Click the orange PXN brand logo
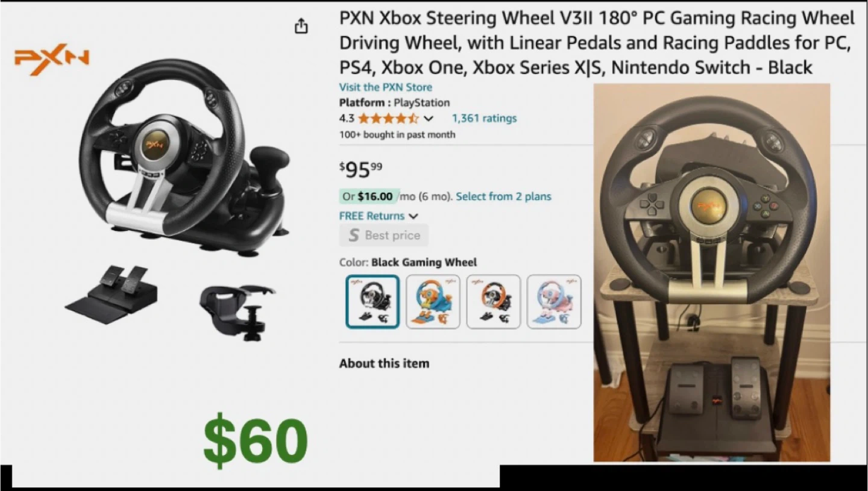This screenshot has height=491, width=868. [x=52, y=58]
